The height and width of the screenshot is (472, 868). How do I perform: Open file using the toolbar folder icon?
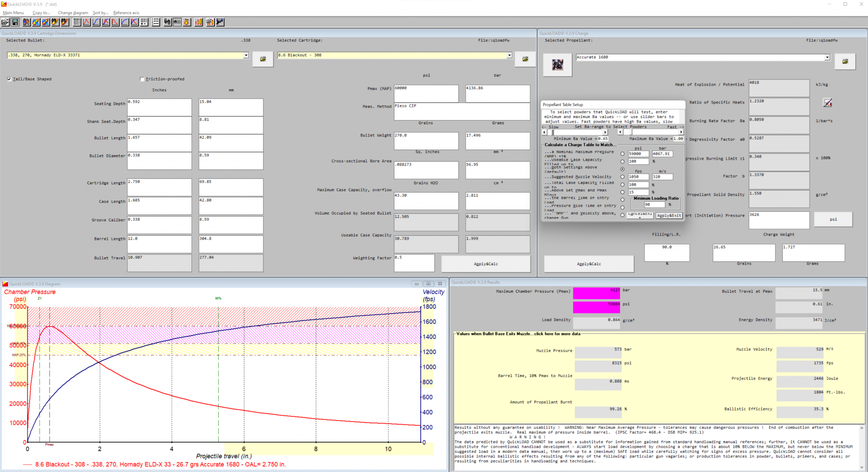tap(5, 22)
